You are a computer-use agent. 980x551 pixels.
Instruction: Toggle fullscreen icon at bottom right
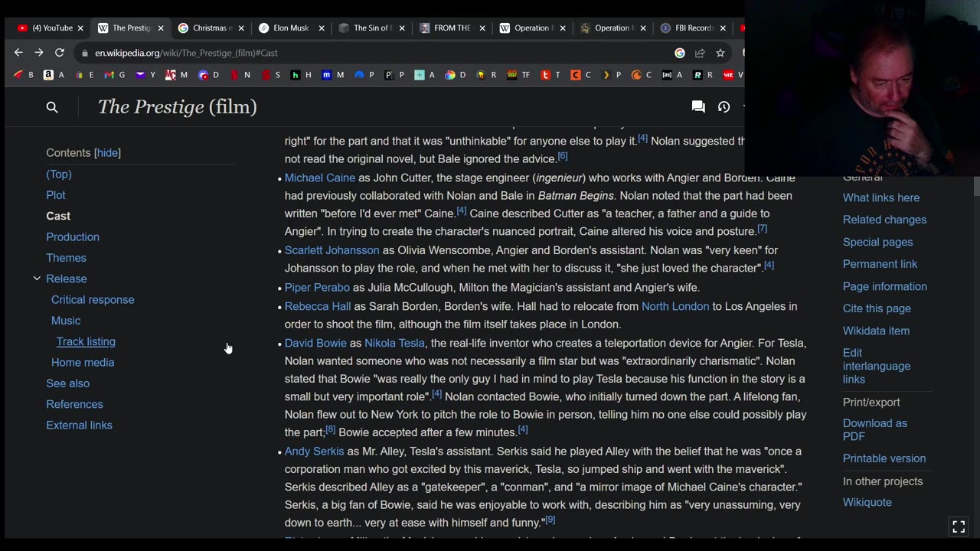(959, 527)
